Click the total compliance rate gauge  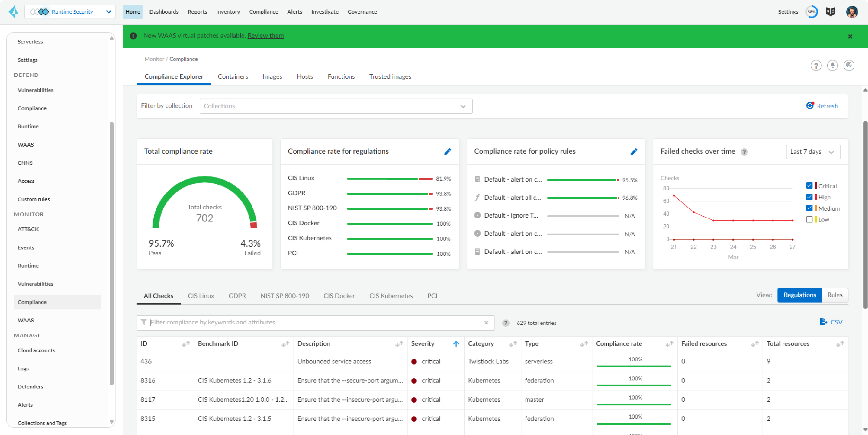(204, 202)
